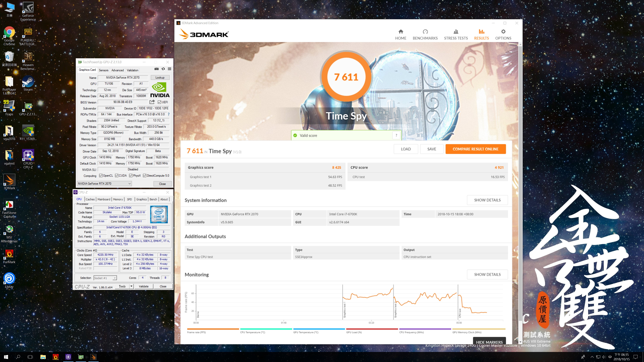
Task: Click Bus Interface question mark in GPU-Z
Action: [169, 114]
